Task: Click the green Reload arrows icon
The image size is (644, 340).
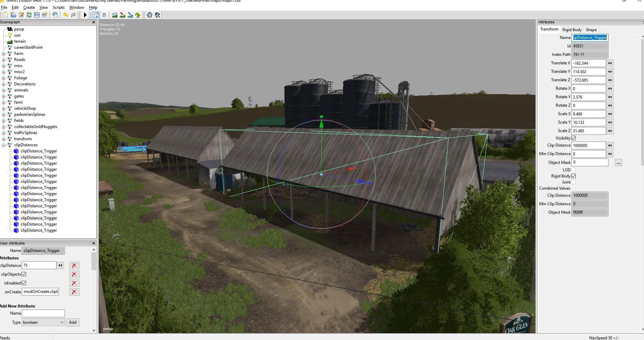Action: tap(29, 15)
